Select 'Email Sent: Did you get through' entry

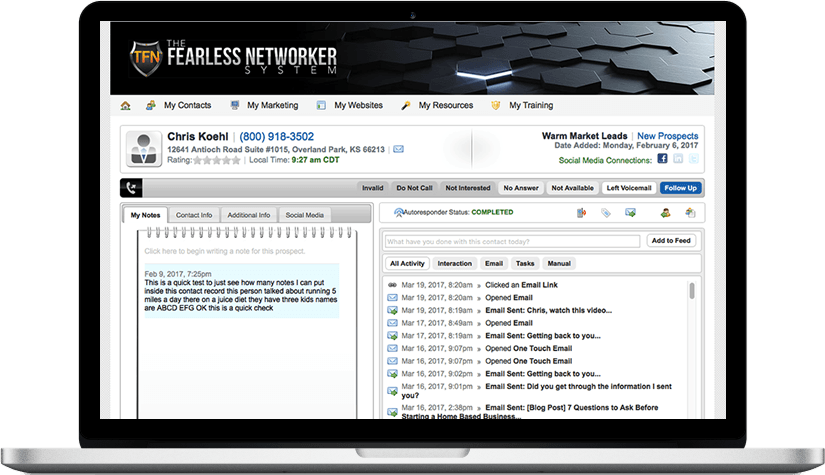pos(537,391)
